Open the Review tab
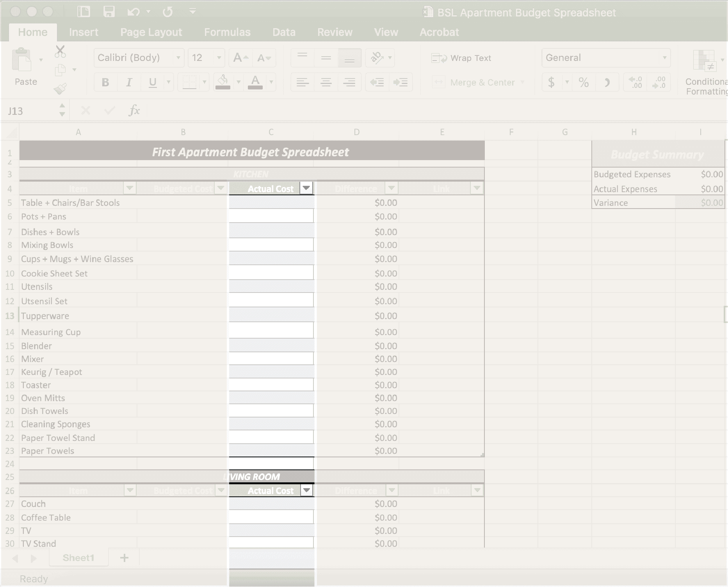The width and height of the screenshot is (728, 587). (335, 32)
